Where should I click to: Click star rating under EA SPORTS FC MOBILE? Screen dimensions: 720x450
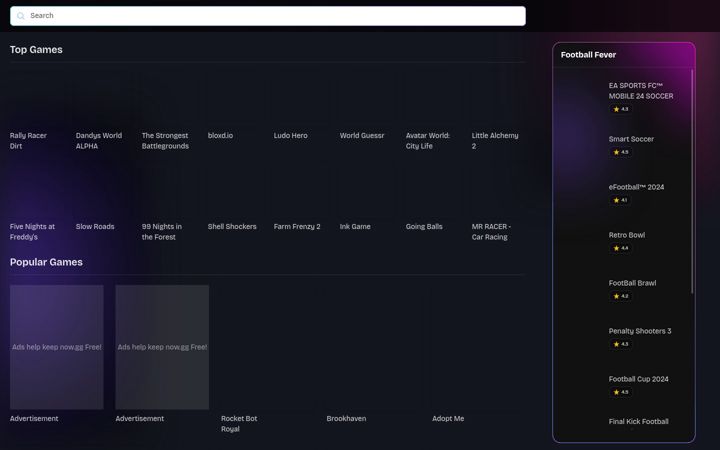pyautogui.click(x=620, y=109)
